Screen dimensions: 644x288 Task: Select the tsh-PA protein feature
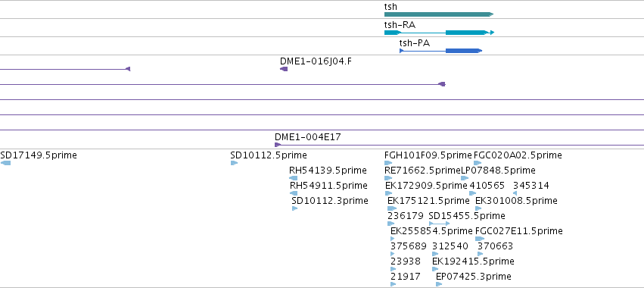click(440, 51)
